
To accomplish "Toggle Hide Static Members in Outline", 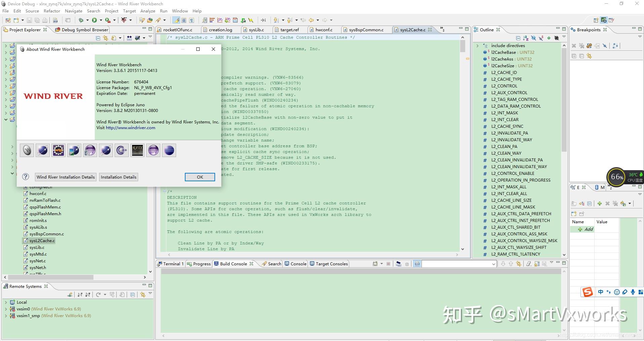I will tap(541, 38).
